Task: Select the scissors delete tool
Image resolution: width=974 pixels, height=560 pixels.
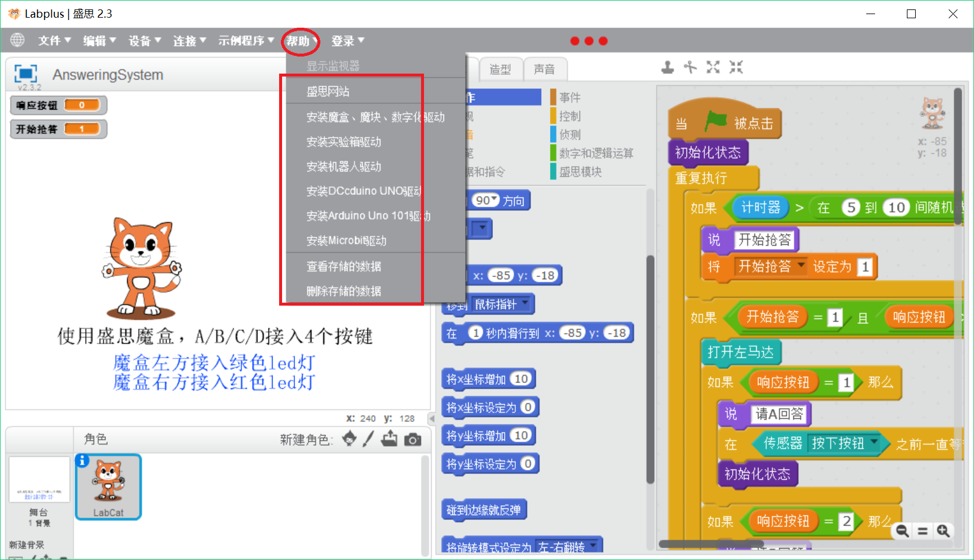Action: (x=690, y=67)
